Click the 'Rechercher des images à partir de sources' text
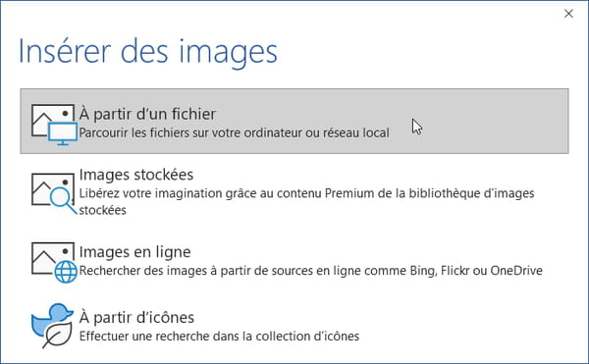This screenshot has width=589, height=364. click(x=310, y=271)
